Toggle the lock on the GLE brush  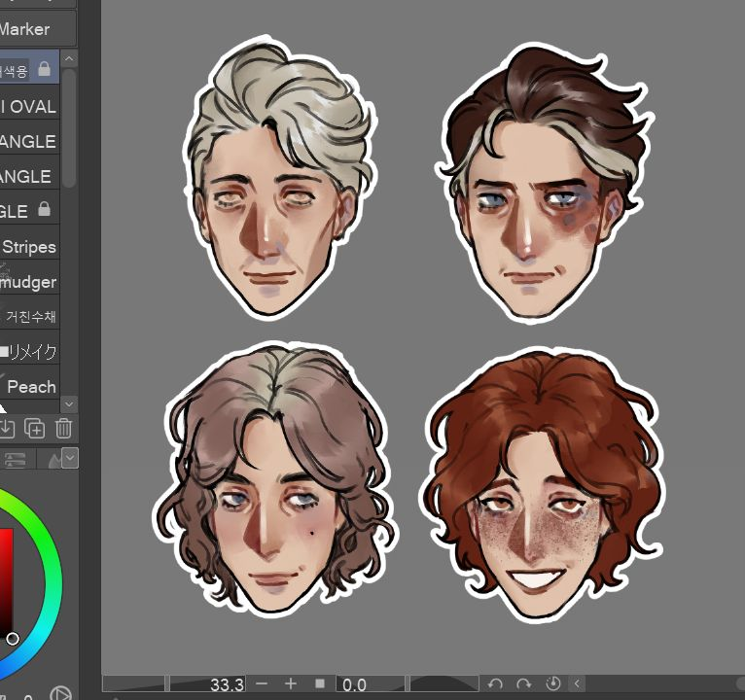(44, 209)
